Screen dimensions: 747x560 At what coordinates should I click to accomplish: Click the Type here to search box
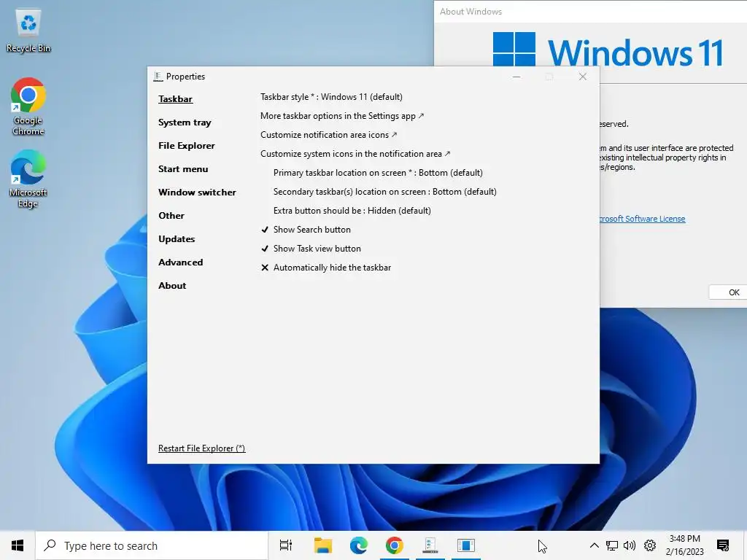(152, 545)
